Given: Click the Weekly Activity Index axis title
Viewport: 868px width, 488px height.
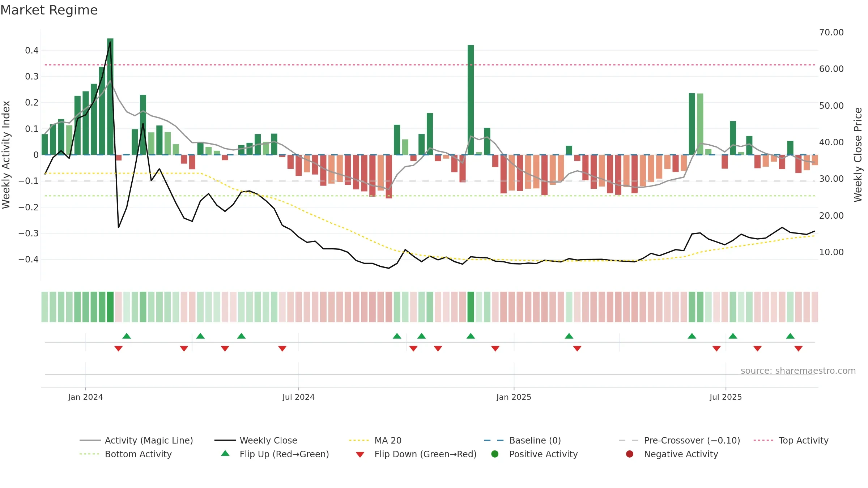Looking at the screenshot, I should click(6, 155).
